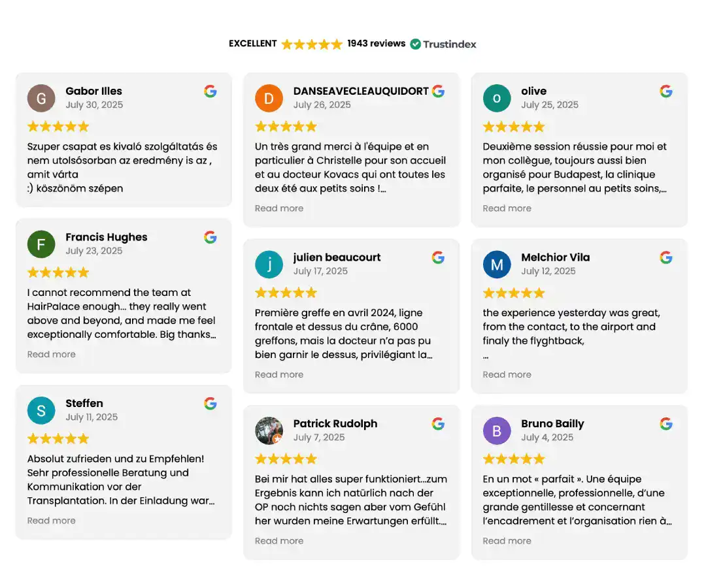This screenshot has width=706, height=588.
Task: Click the Melchior Vila avatar circle
Action: tap(497, 265)
